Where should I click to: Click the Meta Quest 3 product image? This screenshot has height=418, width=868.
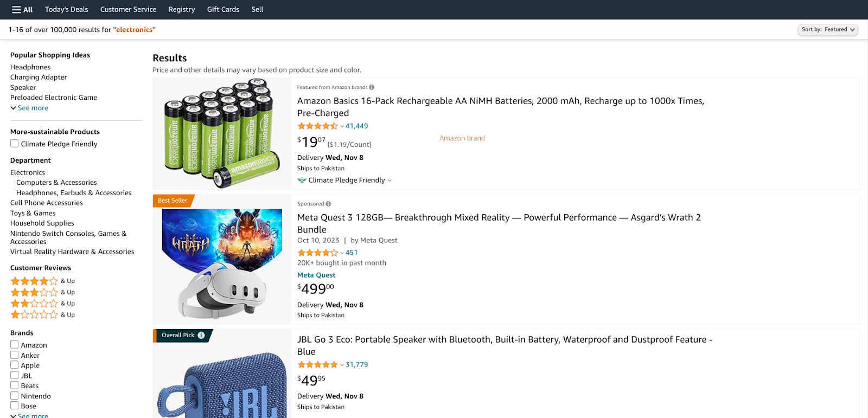pos(222,263)
